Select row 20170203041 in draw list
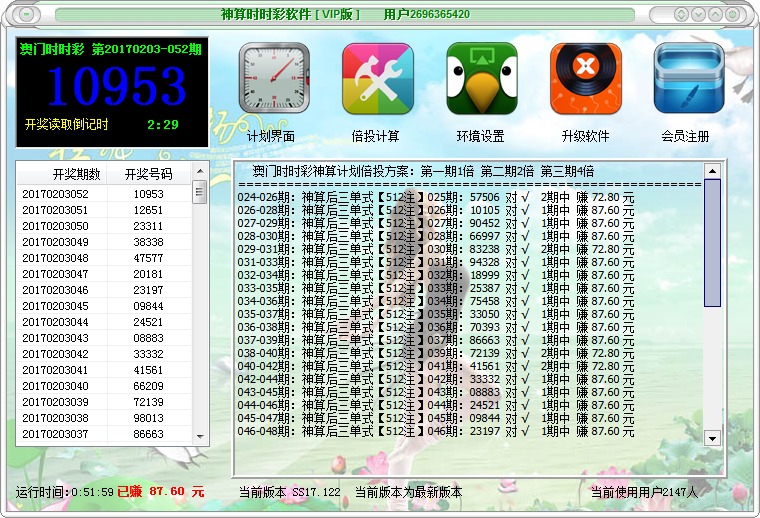 [x=104, y=370]
